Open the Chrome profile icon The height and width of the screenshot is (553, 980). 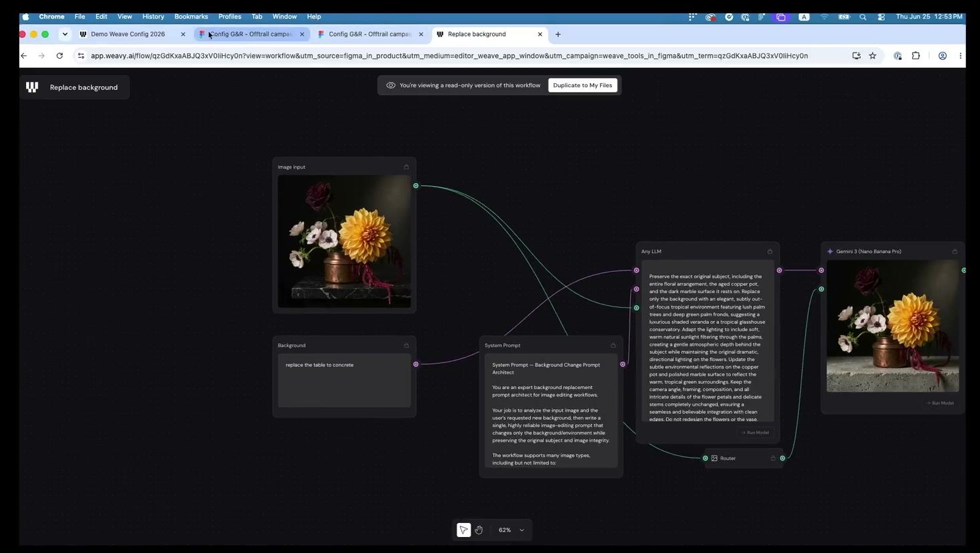click(x=943, y=56)
